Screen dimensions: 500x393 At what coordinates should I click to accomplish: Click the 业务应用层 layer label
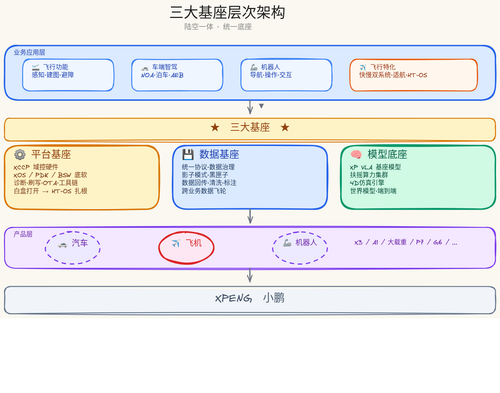click(x=29, y=52)
